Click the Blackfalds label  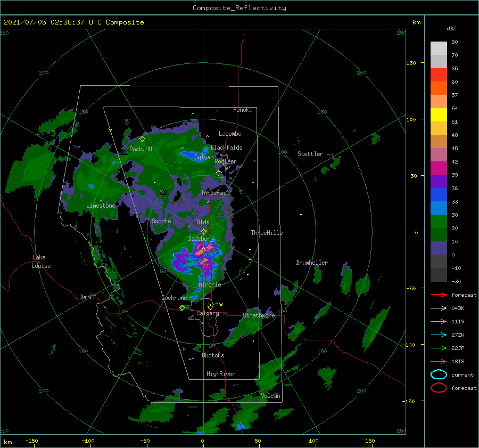click(x=226, y=148)
